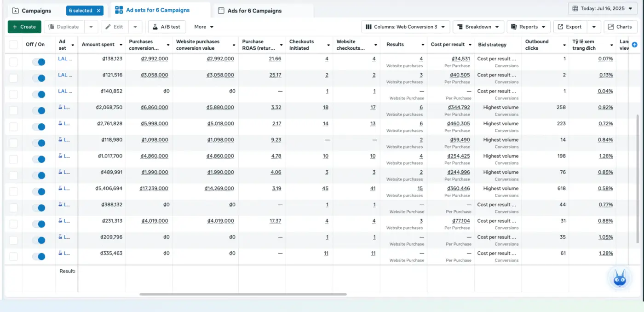
Task: Click the Duplicate button
Action: pos(64,27)
